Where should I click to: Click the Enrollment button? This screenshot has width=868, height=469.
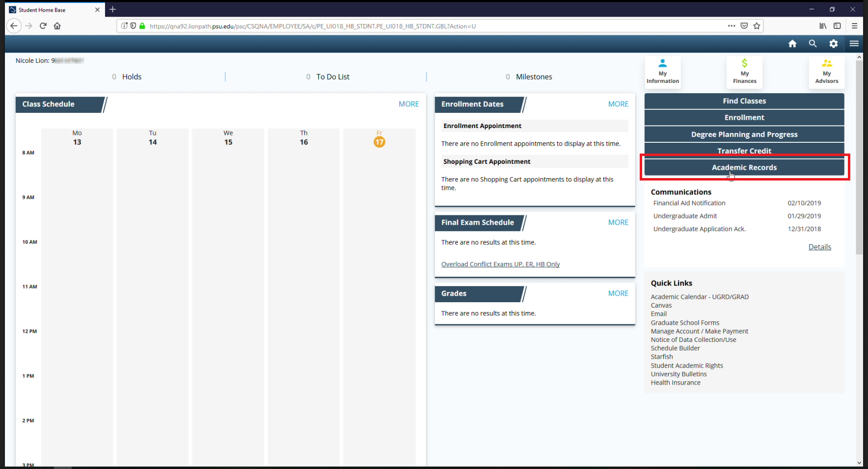coord(744,118)
